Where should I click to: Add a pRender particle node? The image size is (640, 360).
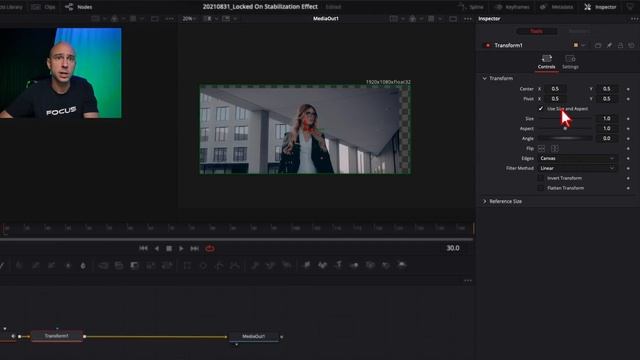(x=287, y=266)
